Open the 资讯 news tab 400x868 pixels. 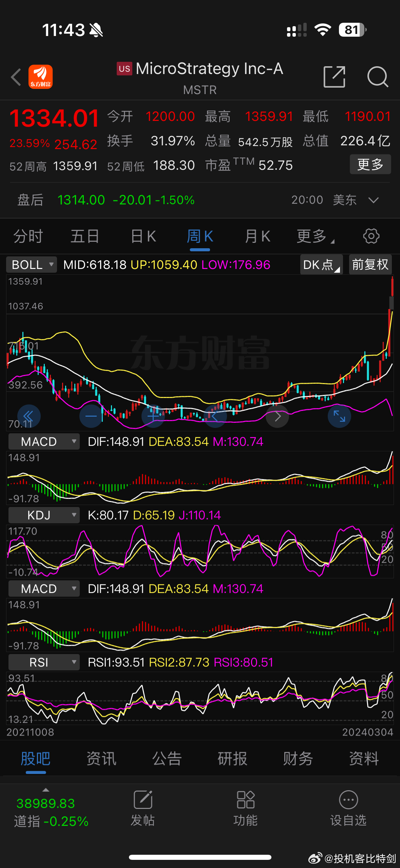coord(101,759)
